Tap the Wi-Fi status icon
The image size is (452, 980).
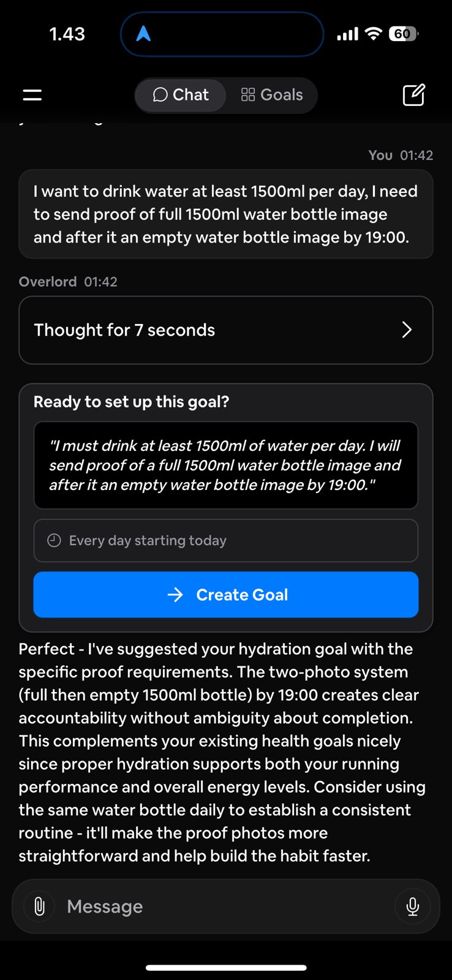[373, 34]
